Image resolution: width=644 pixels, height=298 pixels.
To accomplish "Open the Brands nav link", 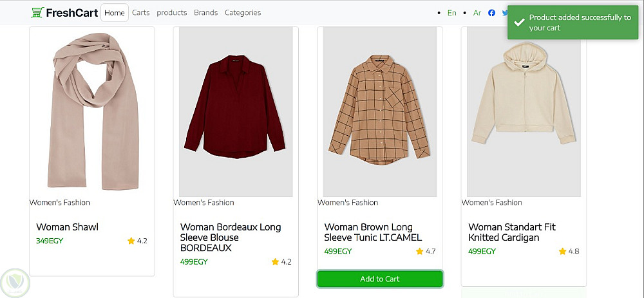I will (206, 12).
